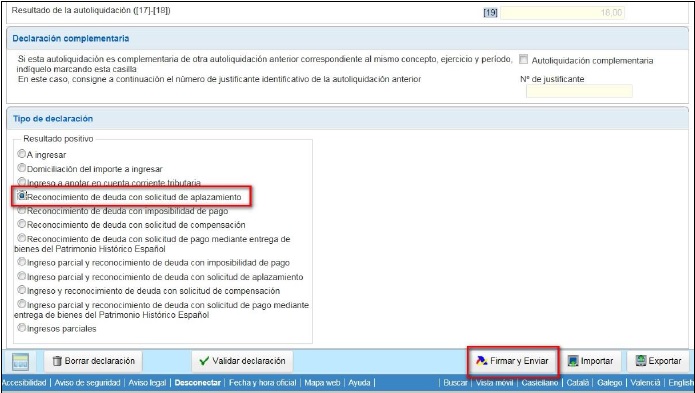The image size is (695, 393).
Task: Open the Accesibilidad footer link
Action: tap(24, 383)
